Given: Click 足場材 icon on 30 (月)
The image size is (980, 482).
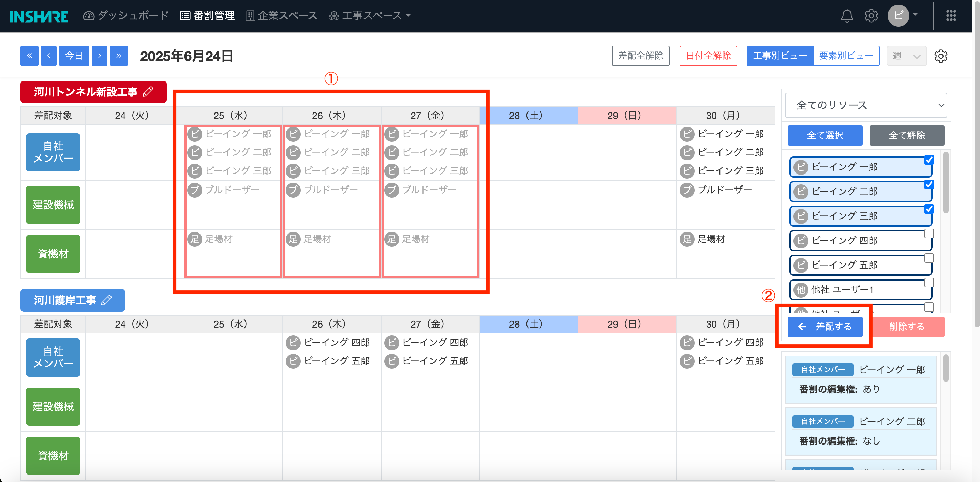Looking at the screenshot, I should [x=687, y=239].
